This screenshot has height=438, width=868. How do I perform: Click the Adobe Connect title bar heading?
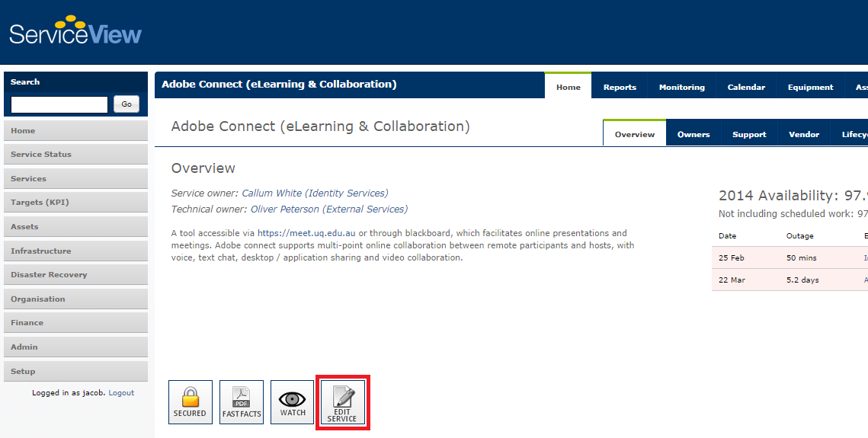coord(279,84)
